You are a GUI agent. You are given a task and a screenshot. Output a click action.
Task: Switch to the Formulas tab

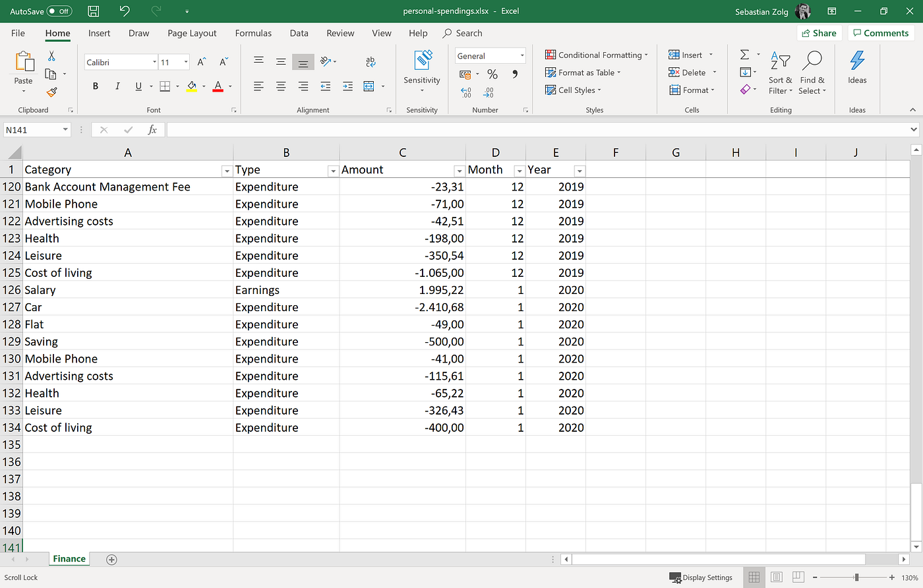[x=253, y=33]
